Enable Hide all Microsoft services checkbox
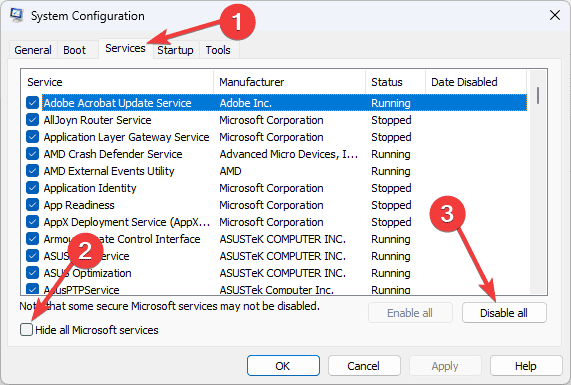Viewport: 571px width, 385px height. [26, 330]
